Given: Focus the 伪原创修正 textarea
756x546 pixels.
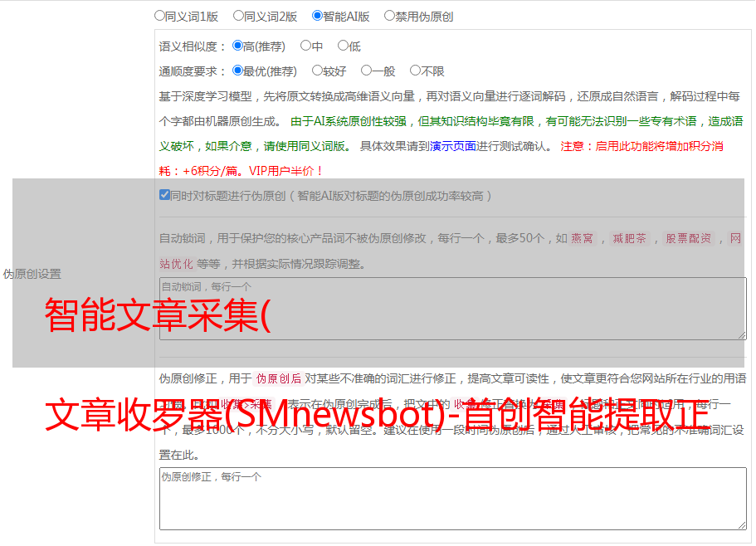Looking at the screenshot, I should coord(453,499).
